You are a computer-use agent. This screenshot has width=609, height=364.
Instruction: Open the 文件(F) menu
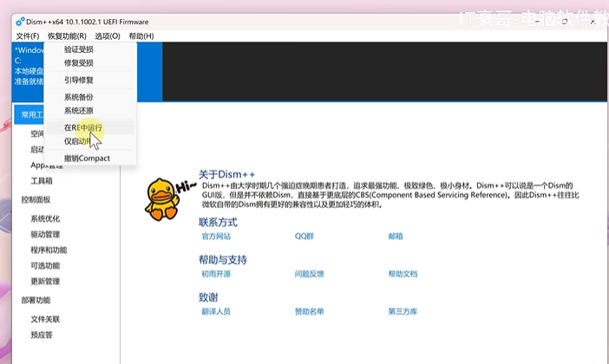coord(28,36)
